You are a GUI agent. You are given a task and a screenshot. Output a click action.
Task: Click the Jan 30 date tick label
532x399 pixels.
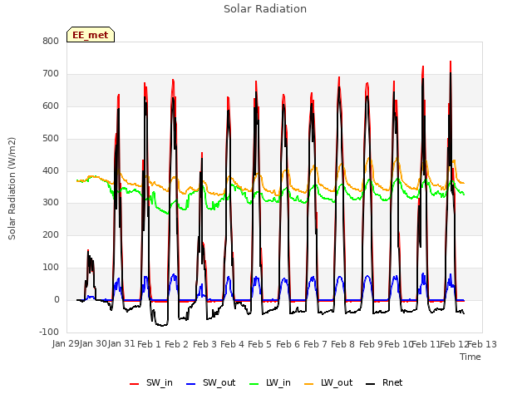point(93,344)
